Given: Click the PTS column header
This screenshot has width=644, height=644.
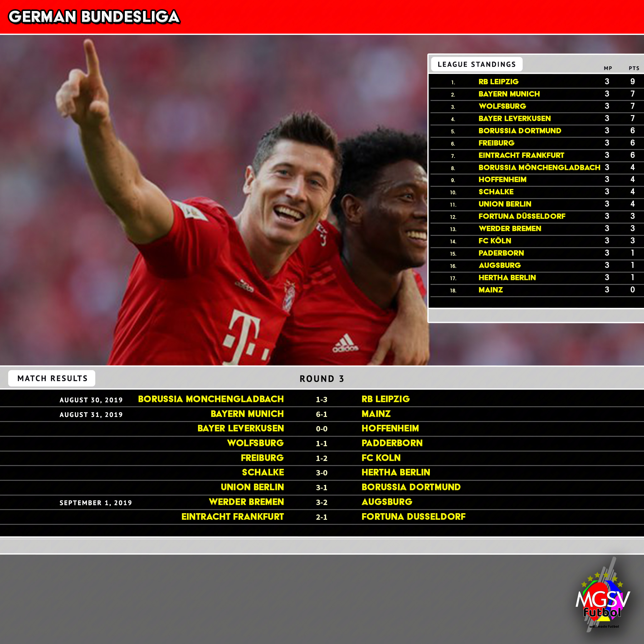Looking at the screenshot, I should 634,68.
